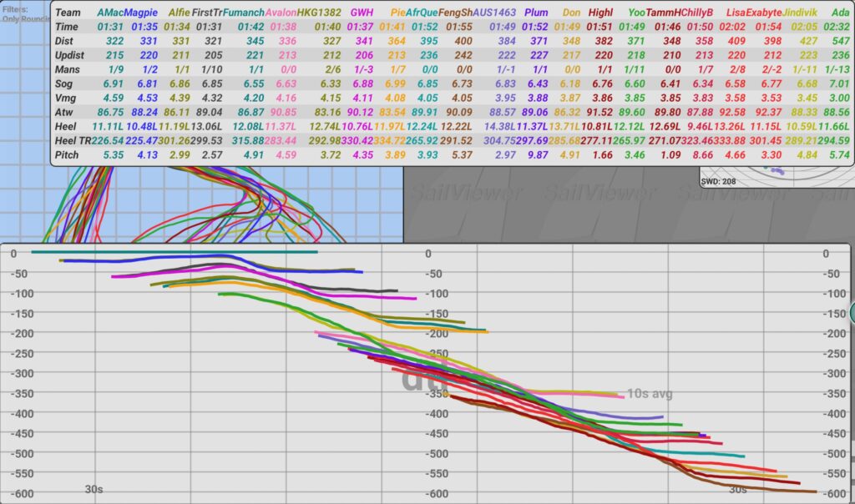Screen dimensions: 855x504
Task: Click Jindivik's Mans value 1/-11
Action: (x=805, y=69)
